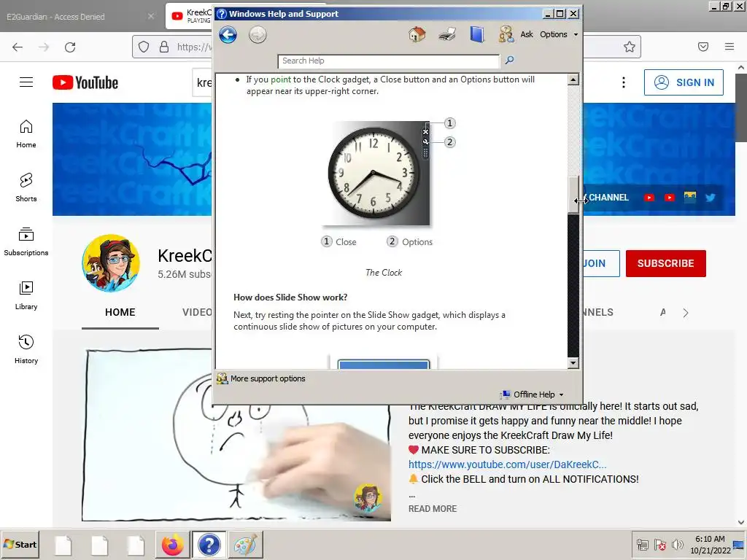The height and width of the screenshot is (560, 747).
Task: Open the youtube.com/user/DaKreekC link
Action: coord(508,464)
